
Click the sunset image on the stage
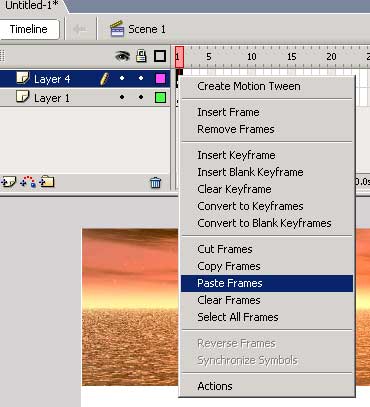[130, 307]
